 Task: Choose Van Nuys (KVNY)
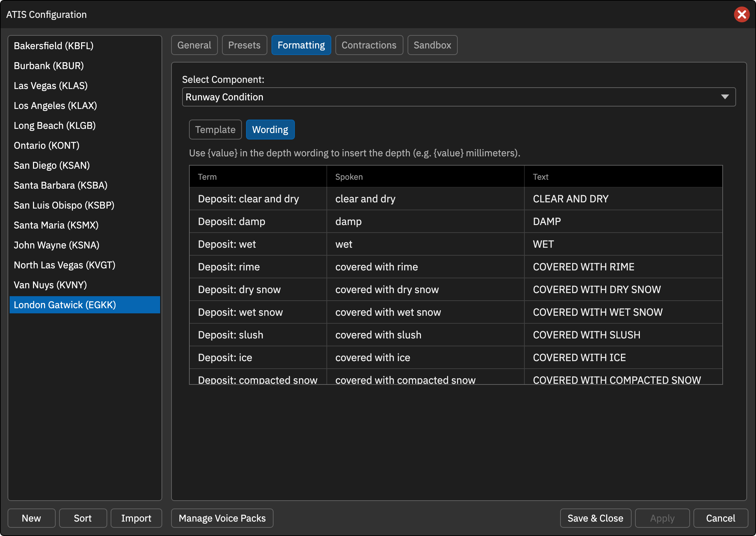coord(85,285)
